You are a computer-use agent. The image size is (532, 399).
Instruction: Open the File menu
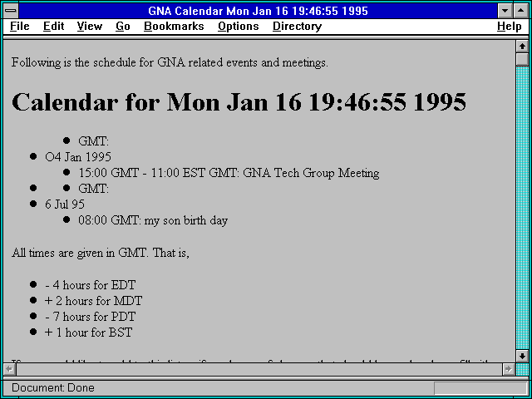(20, 27)
